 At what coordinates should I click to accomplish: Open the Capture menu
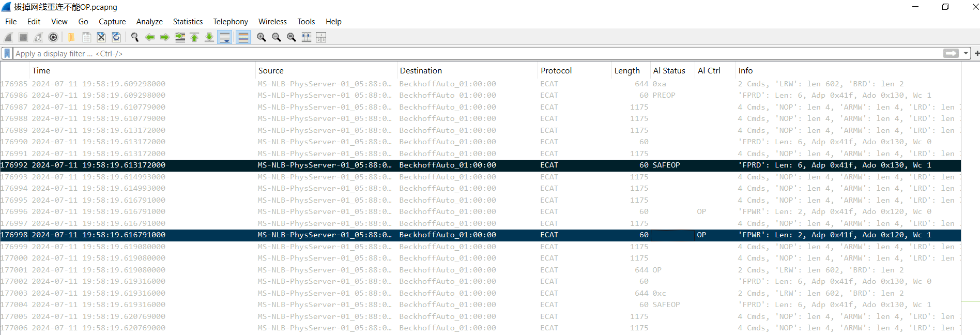click(x=112, y=22)
